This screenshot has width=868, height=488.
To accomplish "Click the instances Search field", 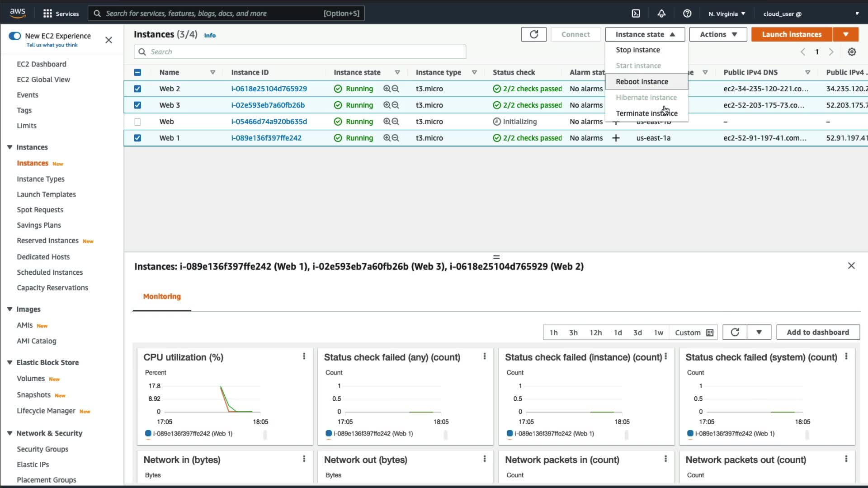I will tap(300, 52).
